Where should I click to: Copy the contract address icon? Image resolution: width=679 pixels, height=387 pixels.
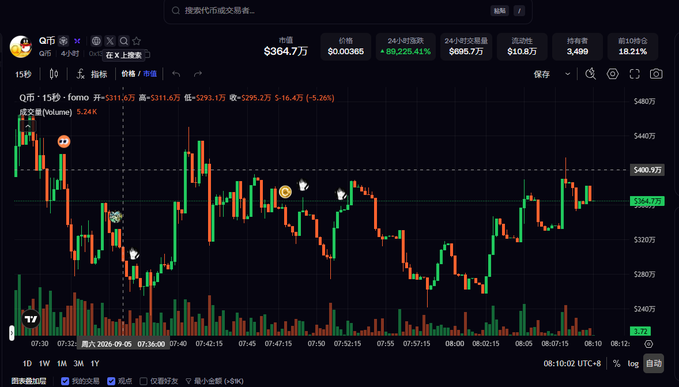pos(147,54)
